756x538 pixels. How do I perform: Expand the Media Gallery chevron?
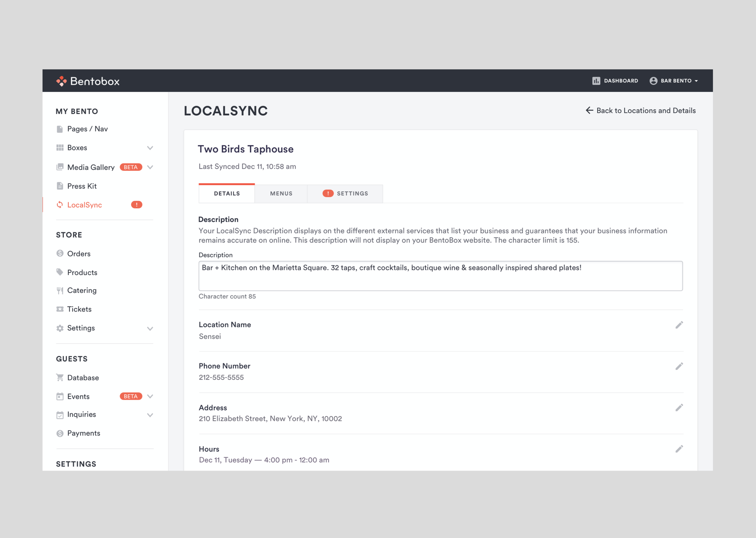coord(150,167)
